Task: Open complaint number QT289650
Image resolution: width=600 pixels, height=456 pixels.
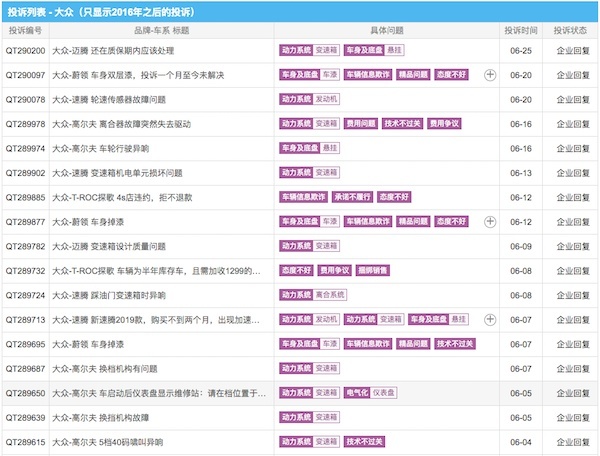Action: coord(25,393)
